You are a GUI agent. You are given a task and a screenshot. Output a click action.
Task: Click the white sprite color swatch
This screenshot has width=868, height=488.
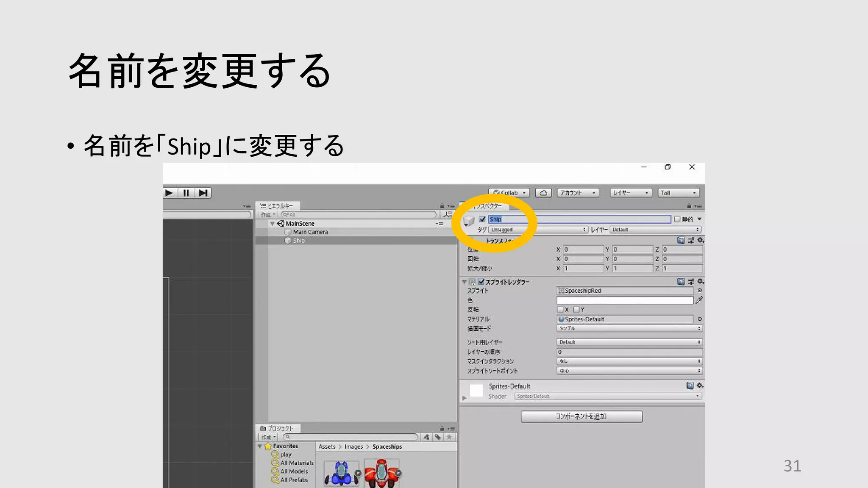click(624, 300)
